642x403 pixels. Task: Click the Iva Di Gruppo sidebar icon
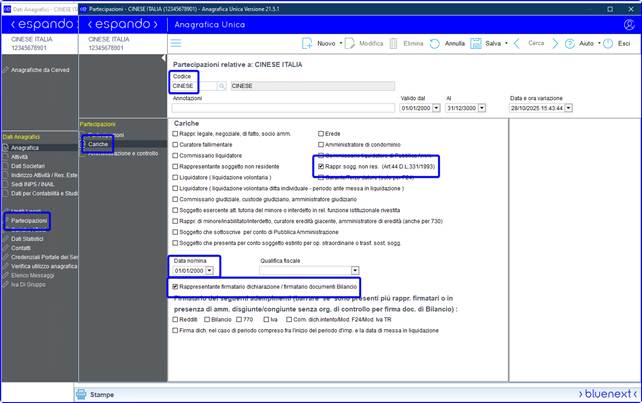click(5, 284)
